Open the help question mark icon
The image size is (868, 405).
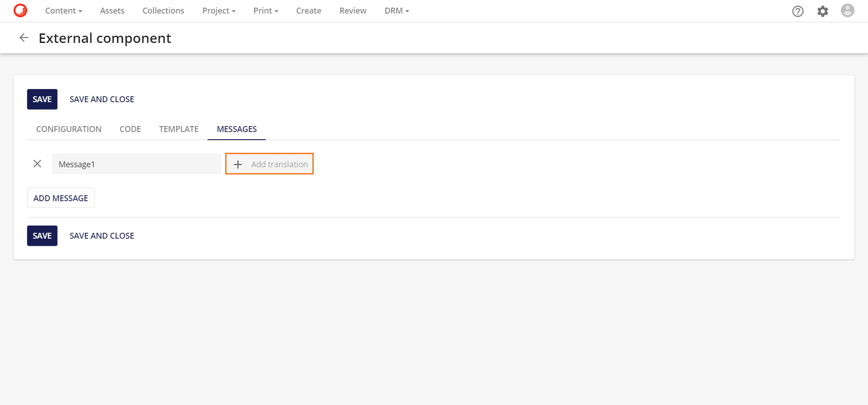798,11
